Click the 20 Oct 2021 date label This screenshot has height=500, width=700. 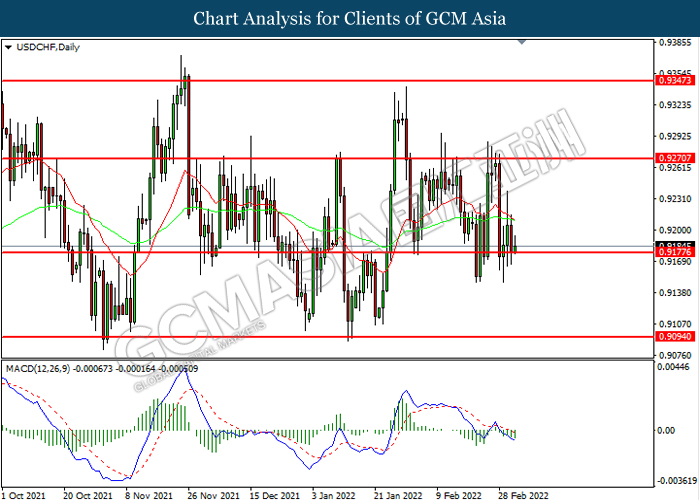click(88, 495)
